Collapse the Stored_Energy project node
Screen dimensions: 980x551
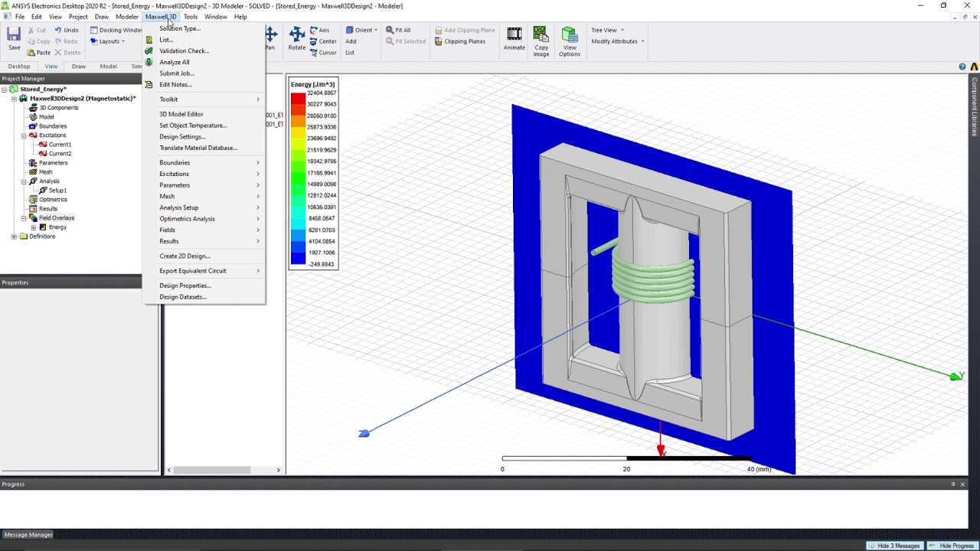pyautogui.click(x=5, y=90)
